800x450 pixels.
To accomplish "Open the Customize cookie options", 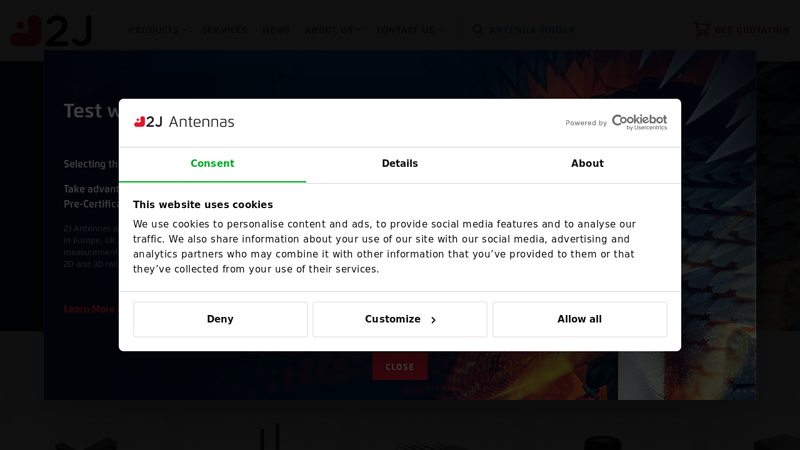I will tap(399, 319).
